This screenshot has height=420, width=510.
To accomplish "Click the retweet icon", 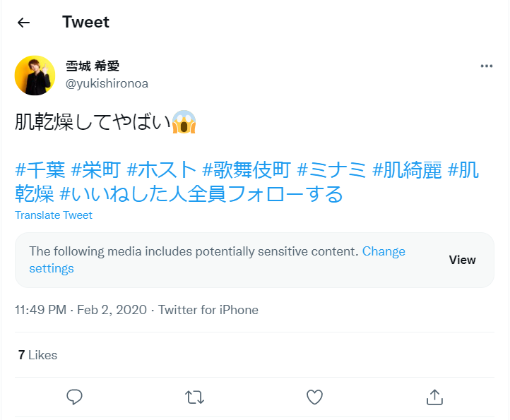I will pos(194,397).
